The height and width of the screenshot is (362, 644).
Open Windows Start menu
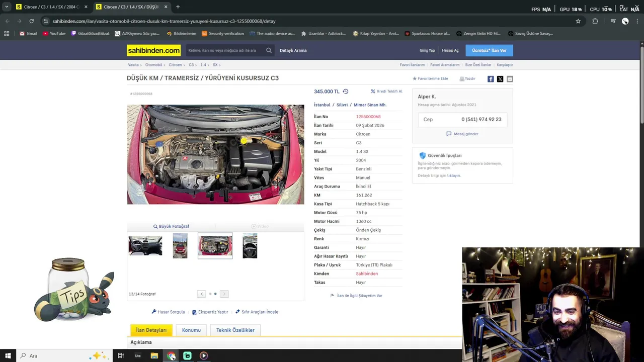pyautogui.click(x=8, y=356)
